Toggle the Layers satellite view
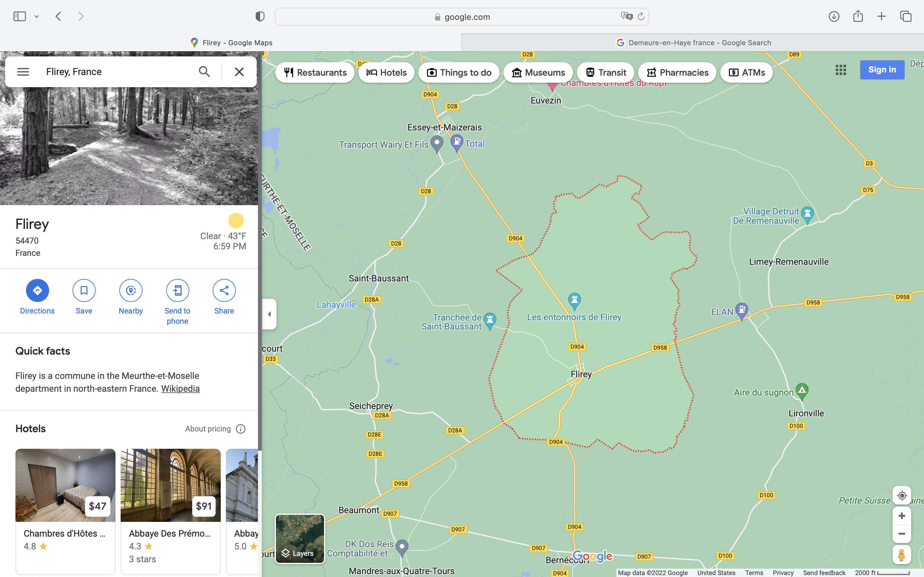This screenshot has width=924, height=577. tap(300, 539)
